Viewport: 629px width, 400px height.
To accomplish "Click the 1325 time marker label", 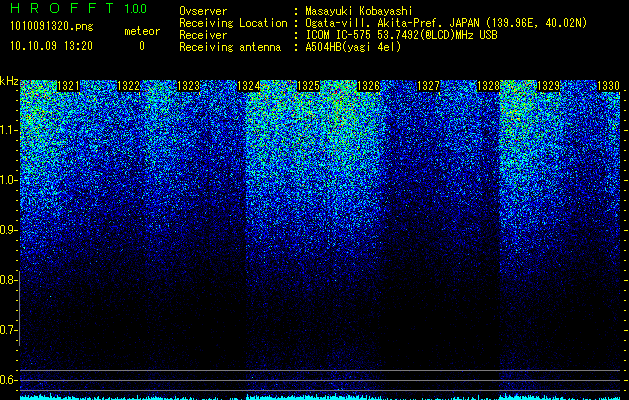I will 308,86.
